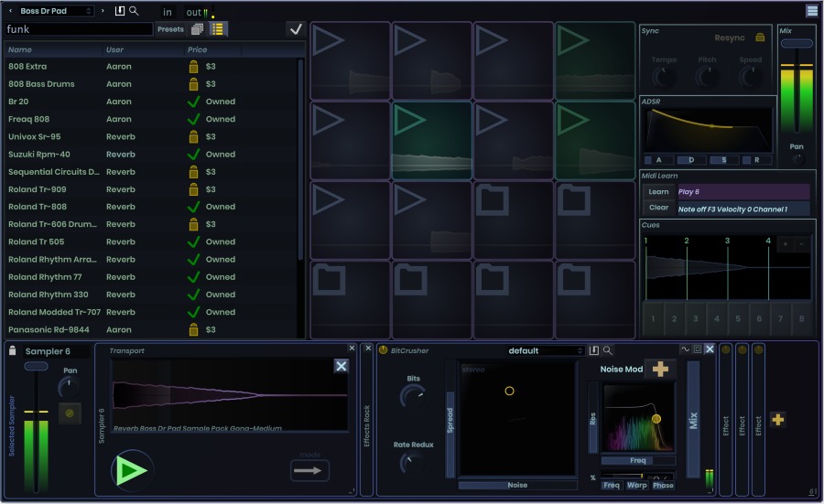
Task: Add a new effect slot with plus icon
Action: pos(777,419)
